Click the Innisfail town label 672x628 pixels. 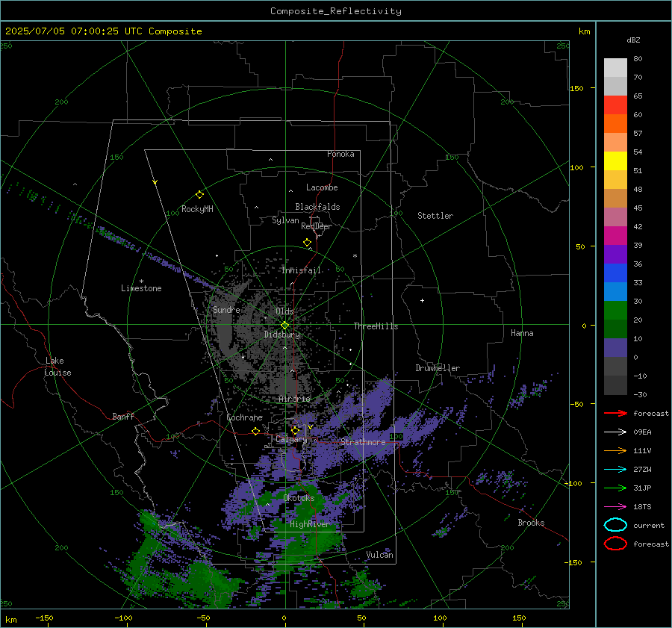pyautogui.click(x=301, y=270)
